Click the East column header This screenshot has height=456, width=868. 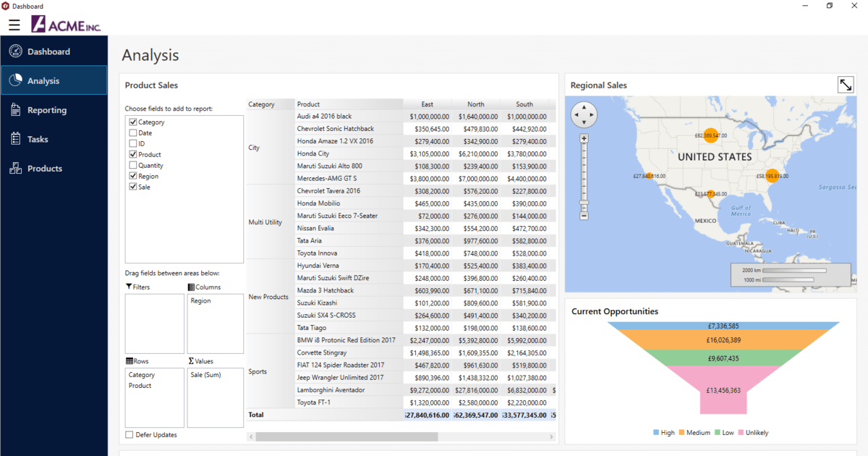[x=427, y=104]
